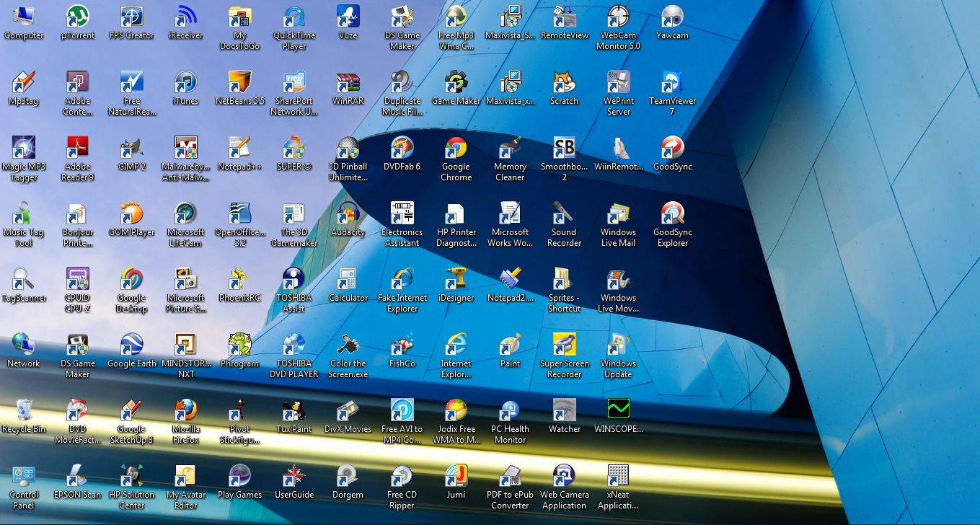Select the Notepad++ icon

(239, 150)
